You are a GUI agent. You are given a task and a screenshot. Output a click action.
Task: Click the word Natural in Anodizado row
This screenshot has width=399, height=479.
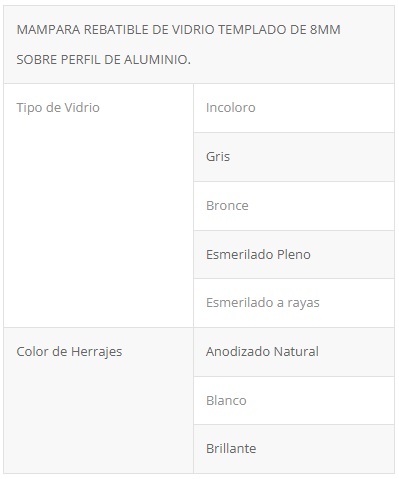coord(296,352)
